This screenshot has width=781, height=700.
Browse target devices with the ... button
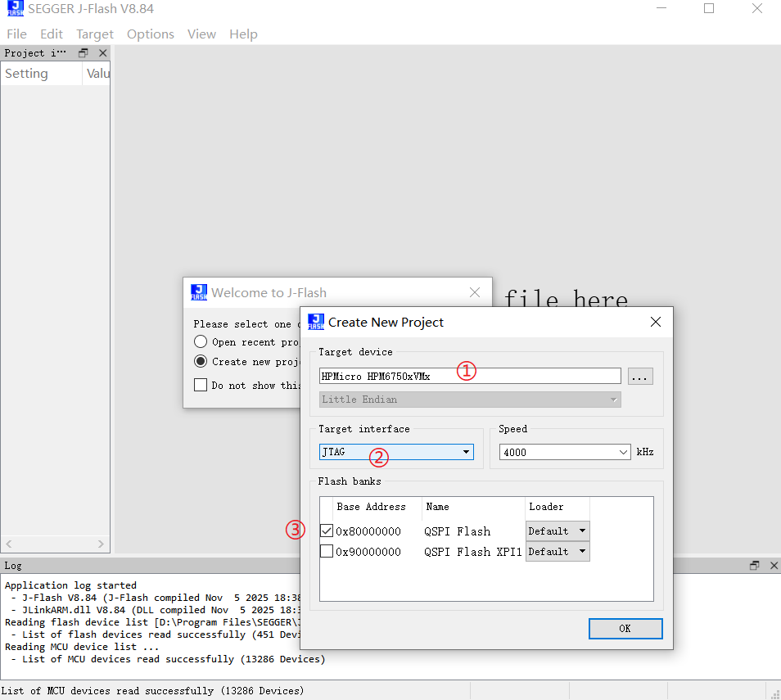(x=640, y=376)
